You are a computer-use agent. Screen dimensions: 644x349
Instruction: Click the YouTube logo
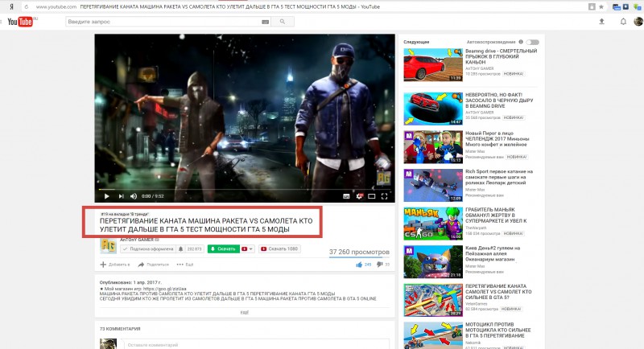[19, 22]
